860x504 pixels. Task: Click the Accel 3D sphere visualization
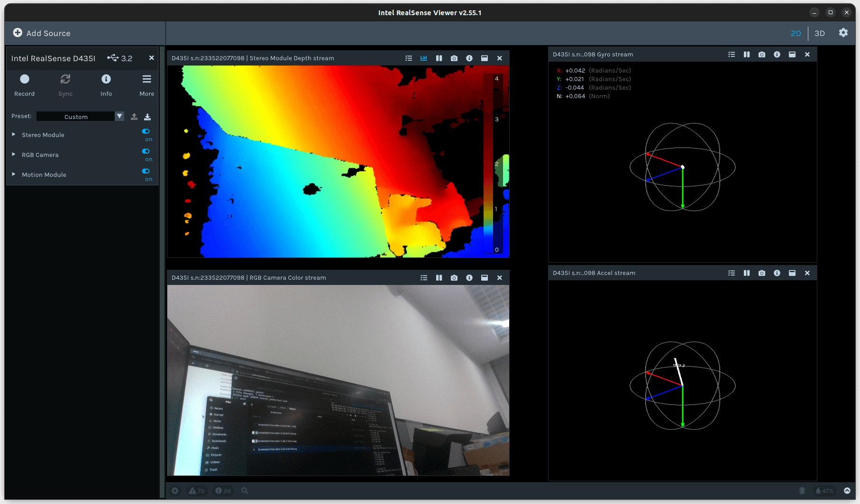(x=683, y=385)
